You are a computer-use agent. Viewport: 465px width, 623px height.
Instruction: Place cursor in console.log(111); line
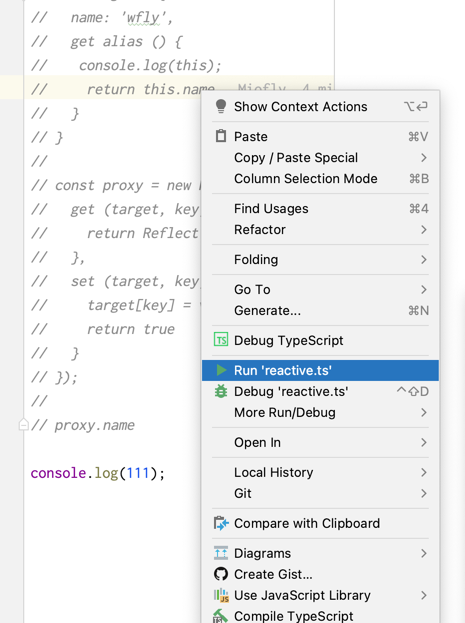click(x=98, y=473)
